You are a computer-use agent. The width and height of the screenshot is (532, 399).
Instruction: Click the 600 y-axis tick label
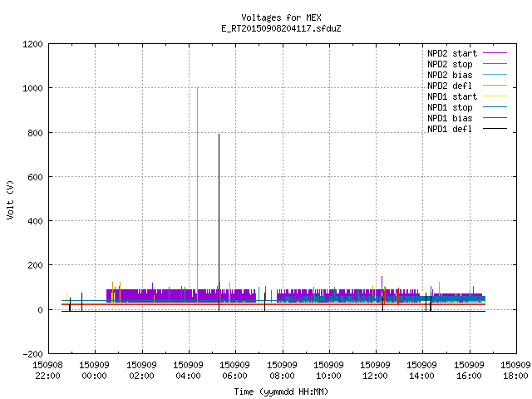tap(36, 177)
